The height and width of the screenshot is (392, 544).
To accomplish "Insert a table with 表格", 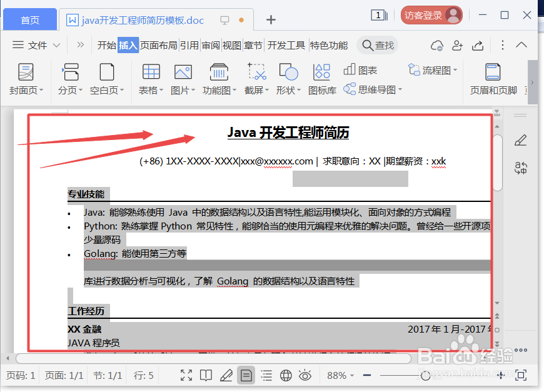I will click(151, 79).
